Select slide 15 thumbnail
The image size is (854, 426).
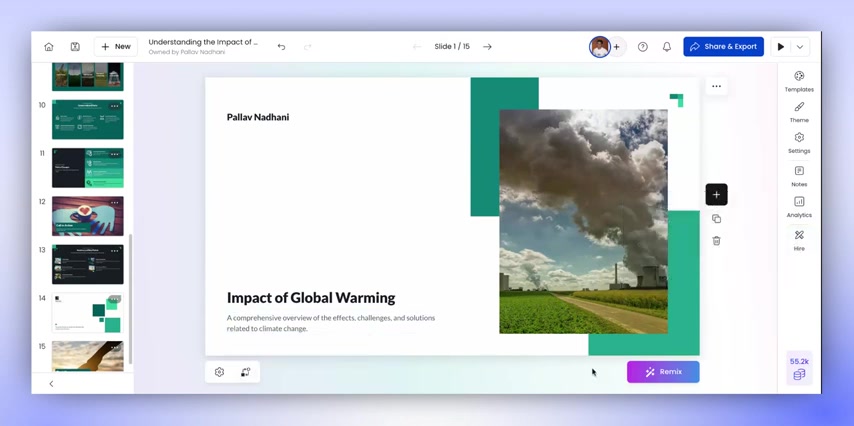pyautogui.click(x=88, y=356)
